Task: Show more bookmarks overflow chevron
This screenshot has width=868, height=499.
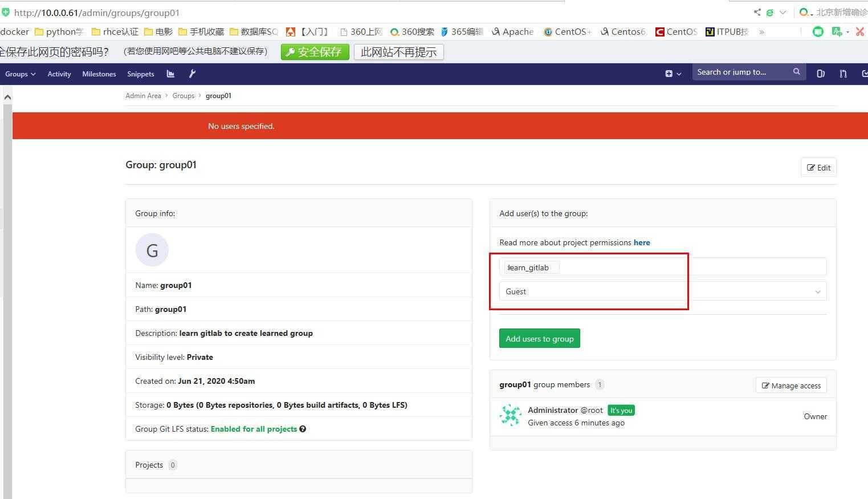Action: 761,32
